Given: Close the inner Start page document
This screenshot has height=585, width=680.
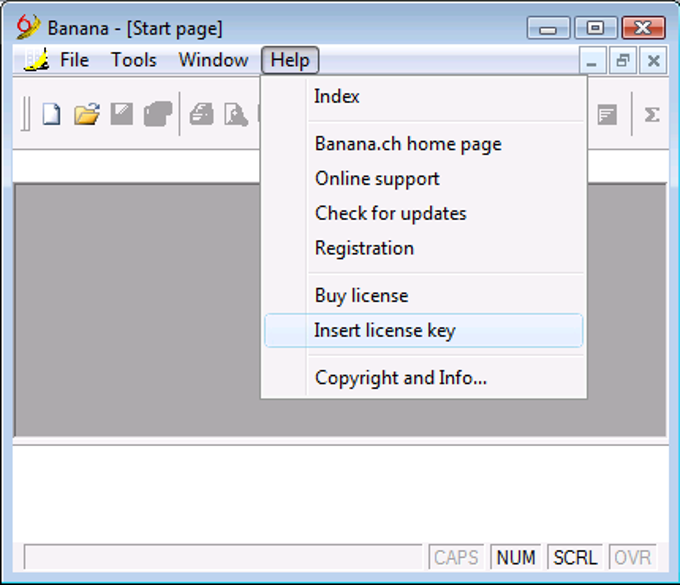Looking at the screenshot, I should [x=654, y=60].
